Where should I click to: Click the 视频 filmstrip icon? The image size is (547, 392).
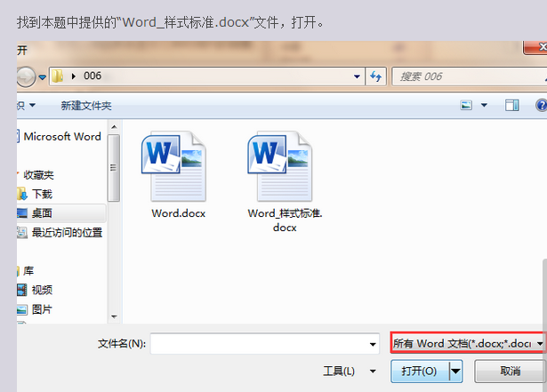pyautogui.click(x=22, y=290)
